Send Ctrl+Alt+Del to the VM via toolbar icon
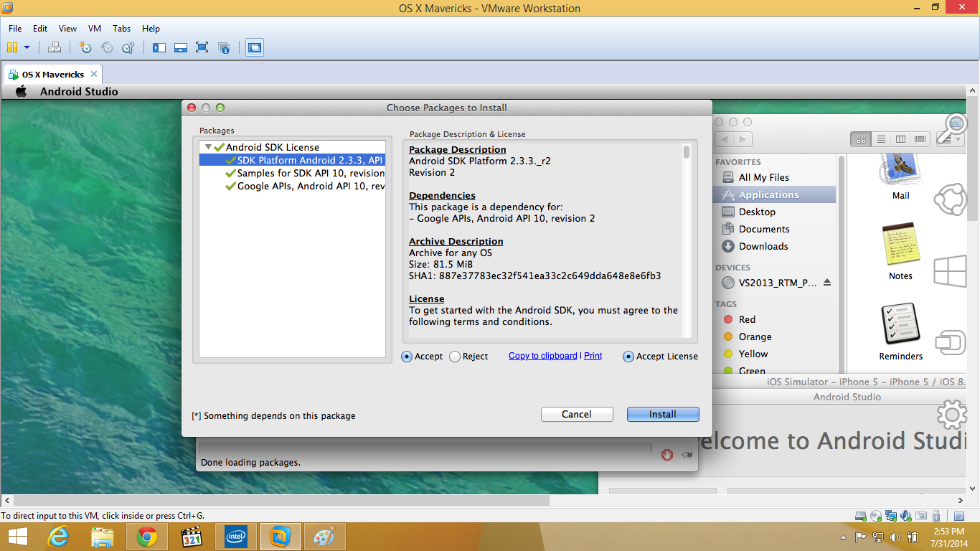The height and width of the screenshot is (551, 980). coord(55,47)
